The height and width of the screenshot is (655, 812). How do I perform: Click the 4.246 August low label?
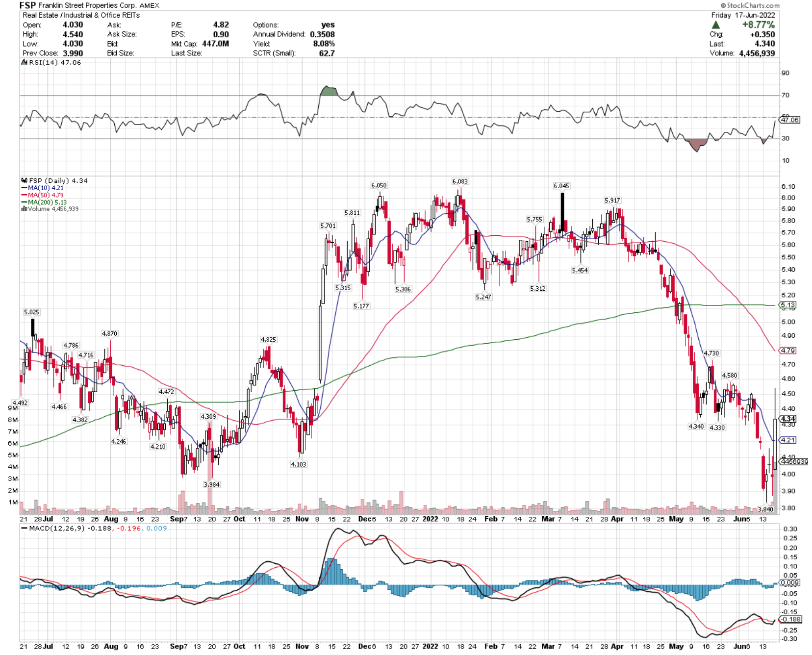click(119, 441)
